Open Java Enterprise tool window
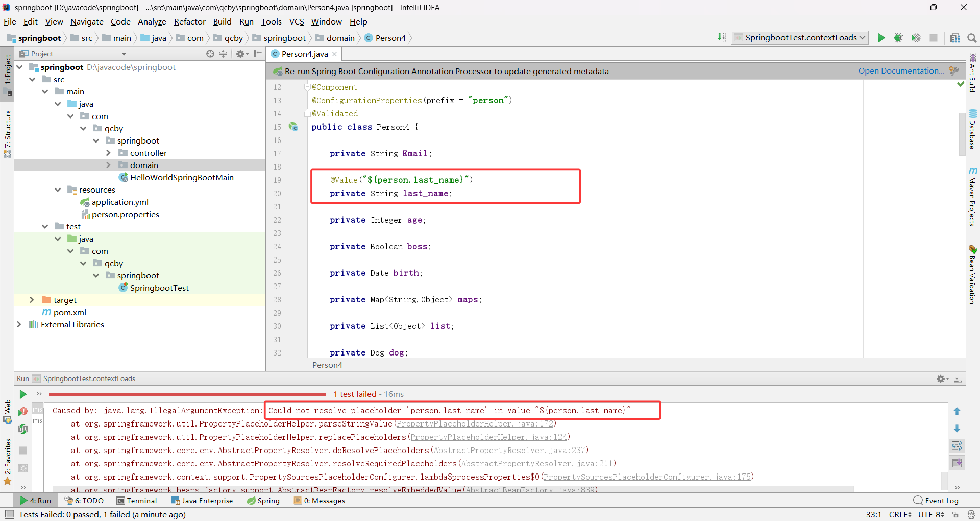 (x=202, y=501)
